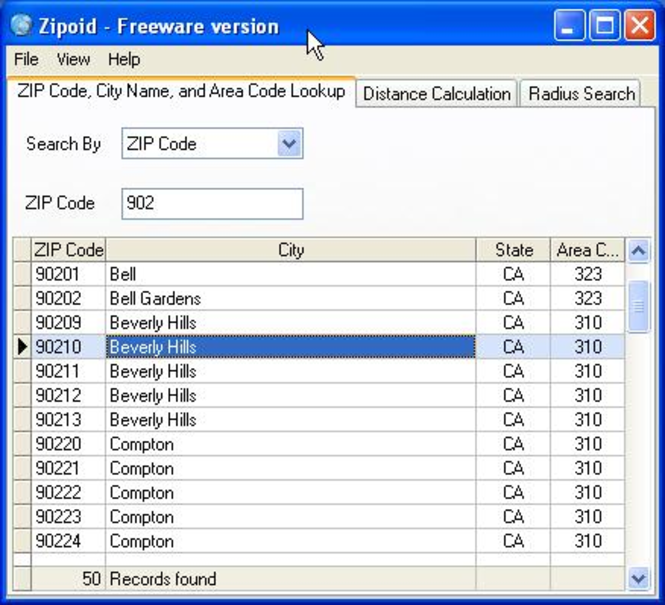Select the ZIP Code, City Name lookup tab
Viewport: 665px width, 605px height.
point(181,92)
